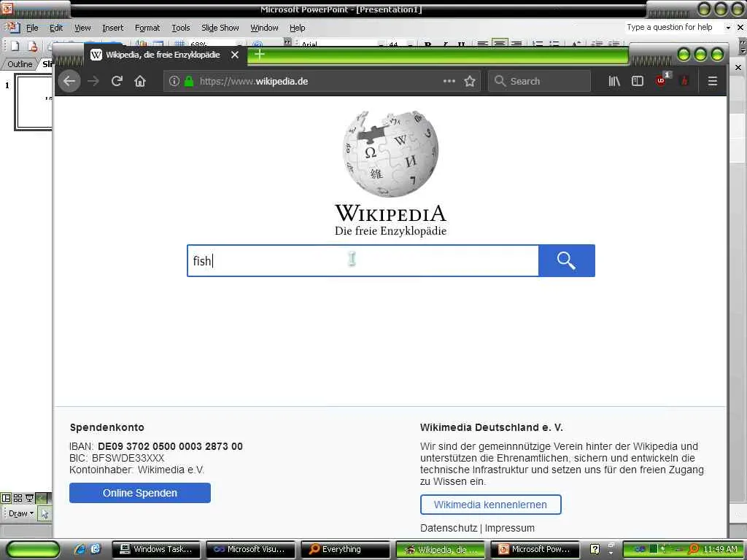747x560 pixels.
Task: Open PowerPoint Edit menu
Action: click(x=55, y=28)
